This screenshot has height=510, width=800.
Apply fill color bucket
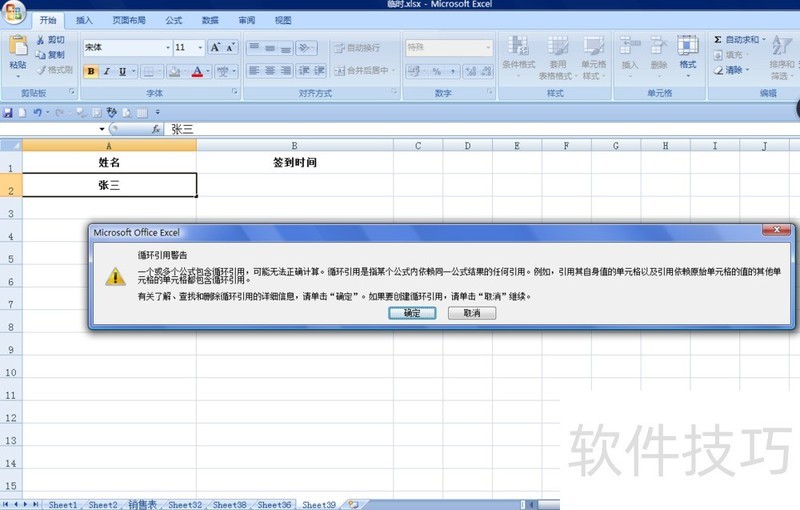pos(174,71)
